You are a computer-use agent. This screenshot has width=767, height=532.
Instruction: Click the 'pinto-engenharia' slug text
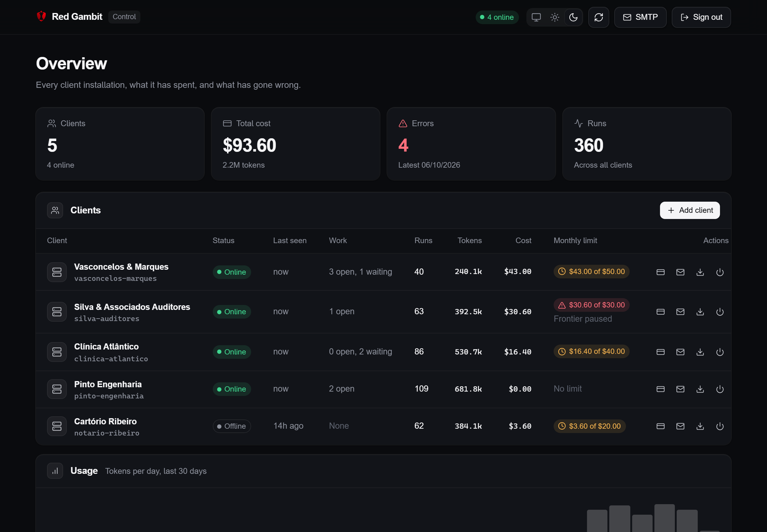coord(109,396)
